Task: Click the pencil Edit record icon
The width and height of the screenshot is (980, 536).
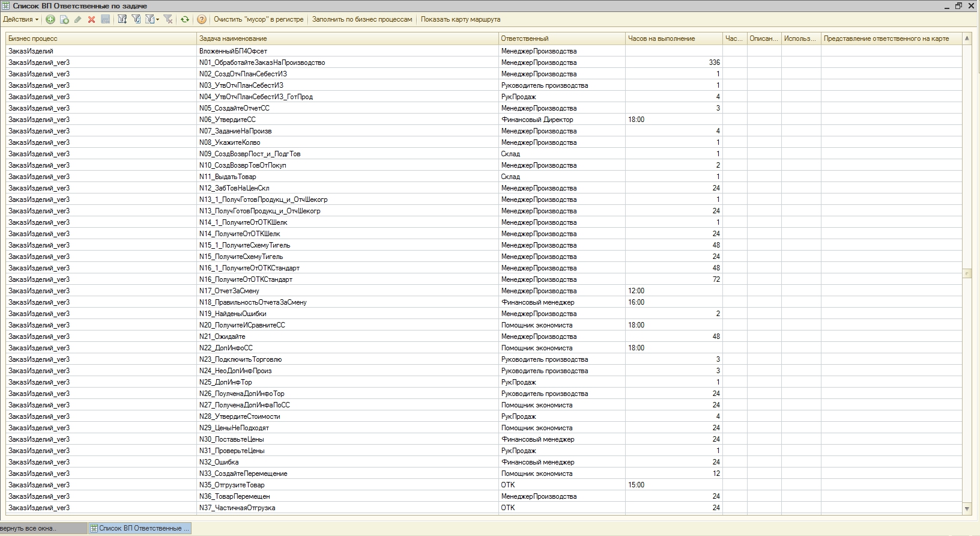Action: tap(77, 19)
